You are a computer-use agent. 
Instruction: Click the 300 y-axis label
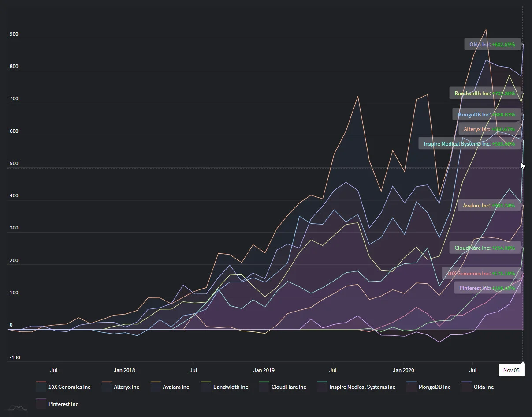point(14,228)
